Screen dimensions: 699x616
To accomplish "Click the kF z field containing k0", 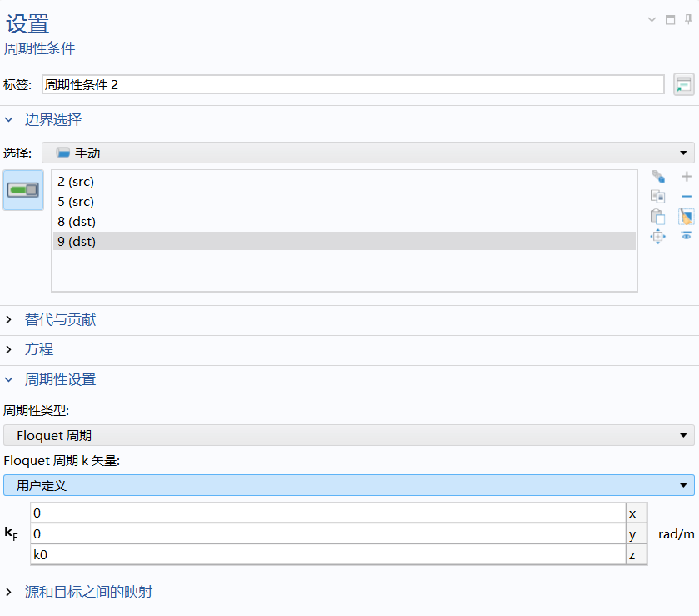I will 328,554.
